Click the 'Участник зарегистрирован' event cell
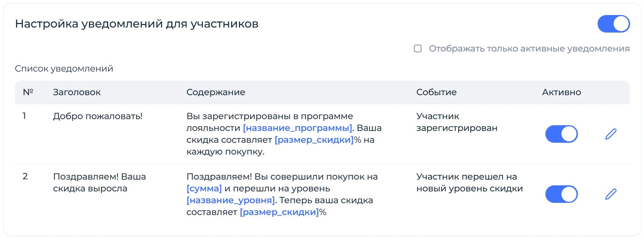 click(x=457, y=122)
